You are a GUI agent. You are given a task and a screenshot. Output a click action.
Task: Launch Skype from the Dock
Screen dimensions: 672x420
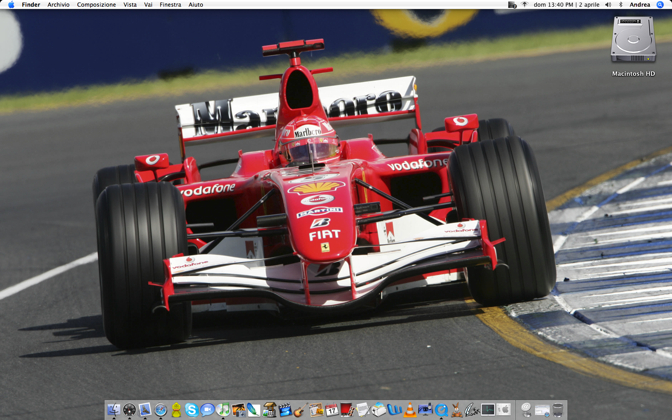click(192, 410)
